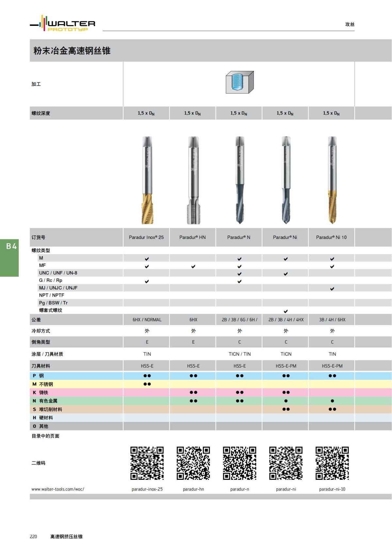The width and height of the screenshot is (392, 555).
Task: Click the 6HX / NORMAL tolerance cell
Action: (x=147, y=320)
